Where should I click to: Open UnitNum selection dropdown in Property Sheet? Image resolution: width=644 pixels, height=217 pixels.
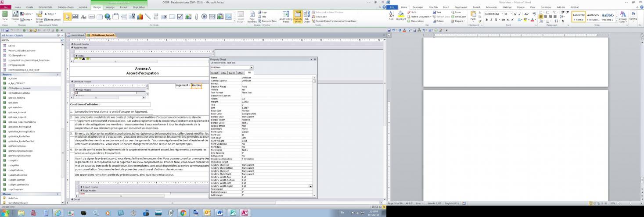pyautogui.click(x=252, y=68)
